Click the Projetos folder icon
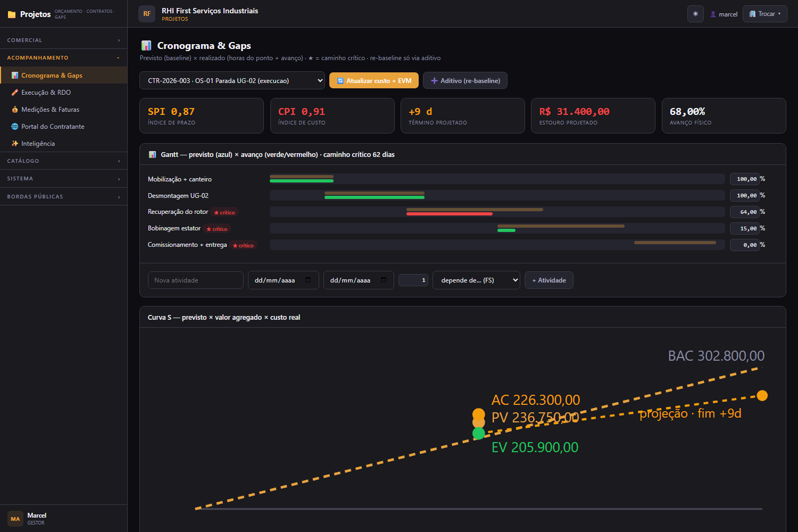This screenshot has width=798, height=532. click(x=12, y=14)
